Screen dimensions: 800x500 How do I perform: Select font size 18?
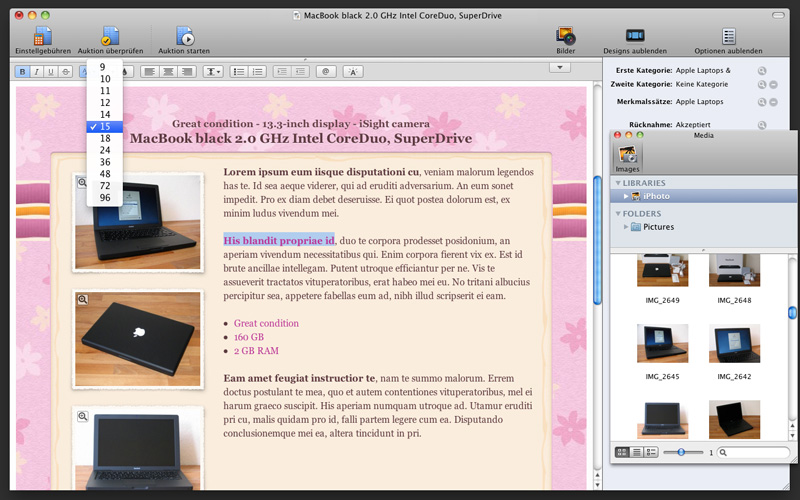[105, 138]
